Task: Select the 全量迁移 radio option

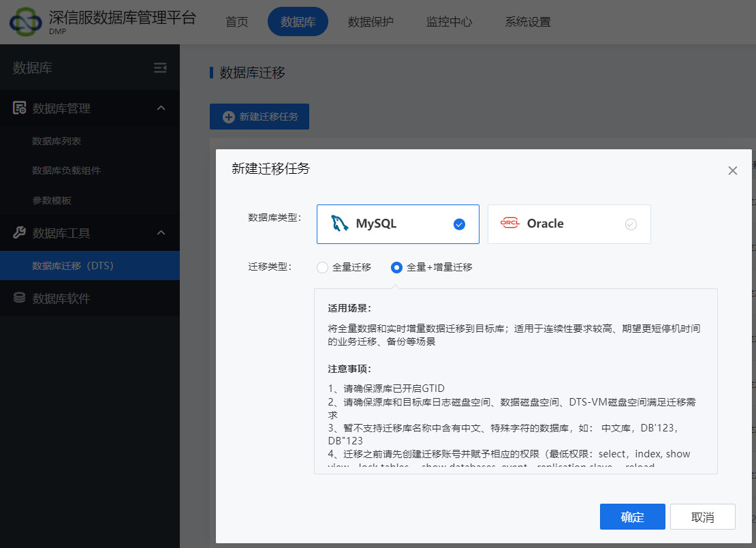Action: click(322, 267)
